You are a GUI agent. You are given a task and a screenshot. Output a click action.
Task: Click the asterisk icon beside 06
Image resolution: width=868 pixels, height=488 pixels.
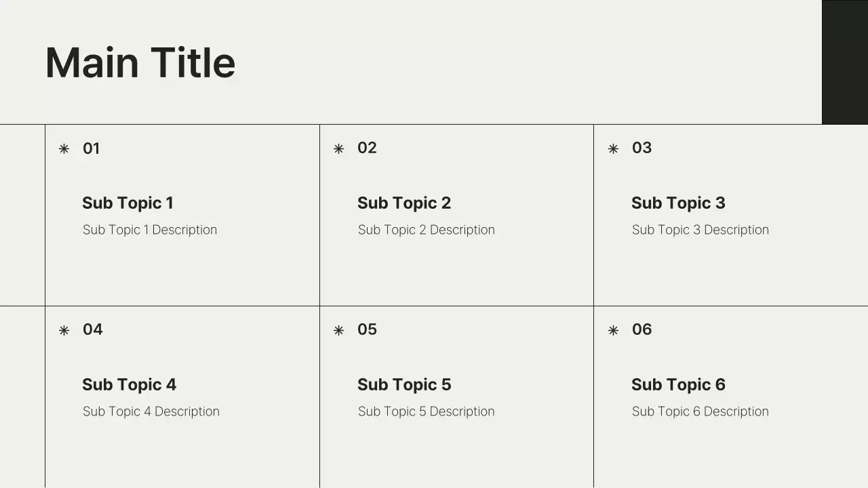[613, 330]
